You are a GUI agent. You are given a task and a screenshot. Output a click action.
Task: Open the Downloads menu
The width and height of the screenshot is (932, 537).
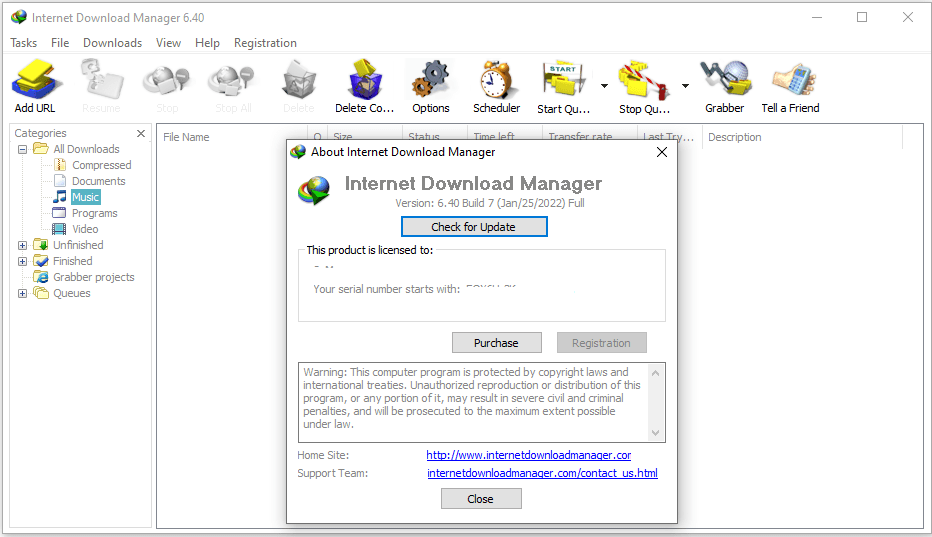(112, 43)
